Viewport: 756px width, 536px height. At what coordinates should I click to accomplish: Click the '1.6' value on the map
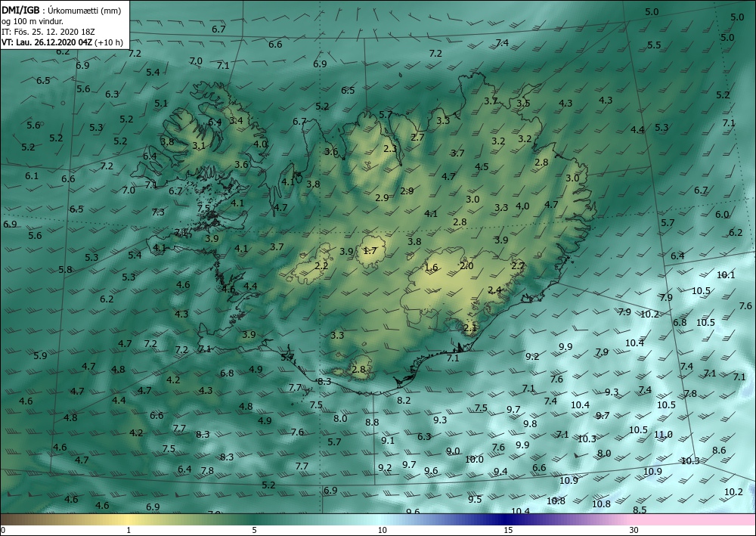(432, 267)
